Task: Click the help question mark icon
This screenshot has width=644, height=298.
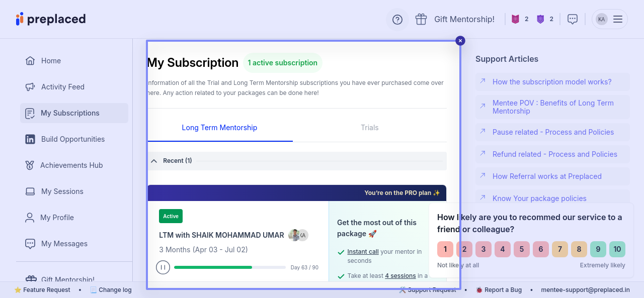Action: pyautogui.click(x=397, y=20)
